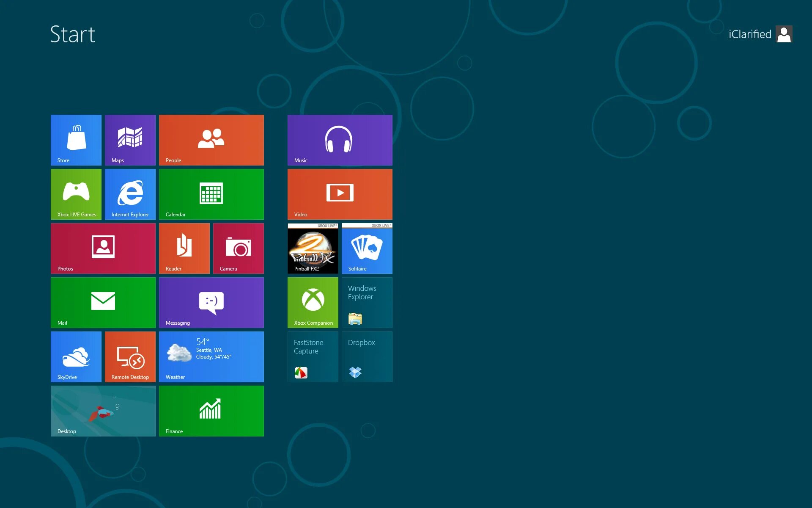
Task: Launch Remote Desktop tile
Action: tap(130, 356)
